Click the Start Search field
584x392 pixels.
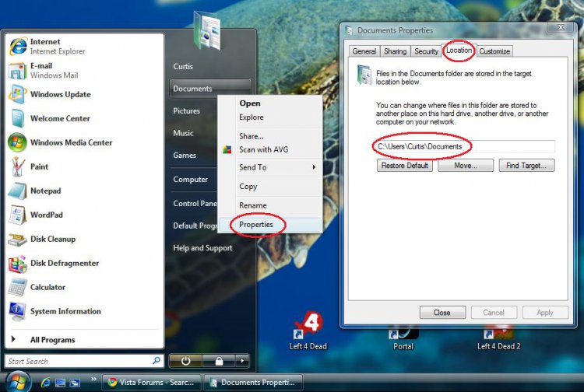[84, 361]
